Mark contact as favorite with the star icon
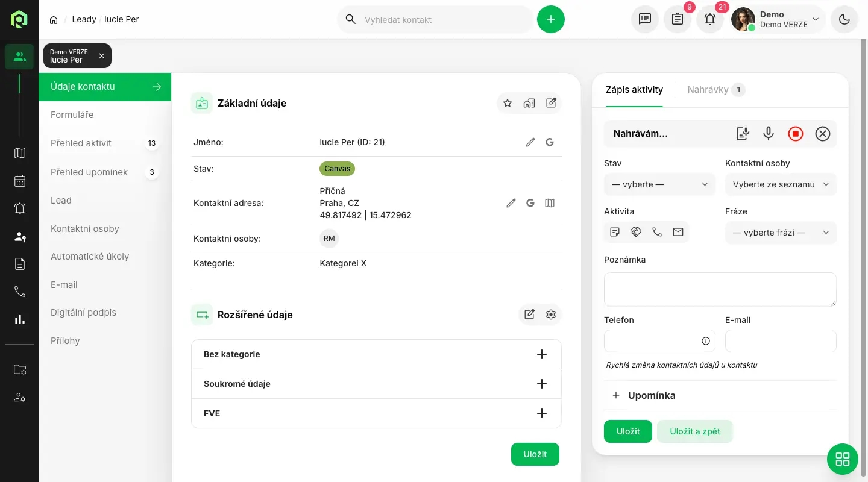 508,103
